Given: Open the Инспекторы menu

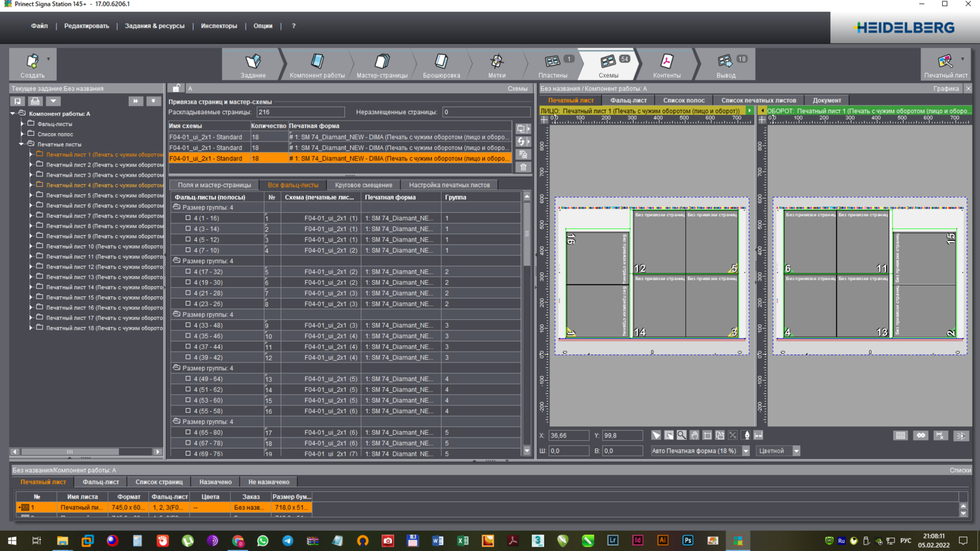Looking at the screenshot, I should point(219,26).
